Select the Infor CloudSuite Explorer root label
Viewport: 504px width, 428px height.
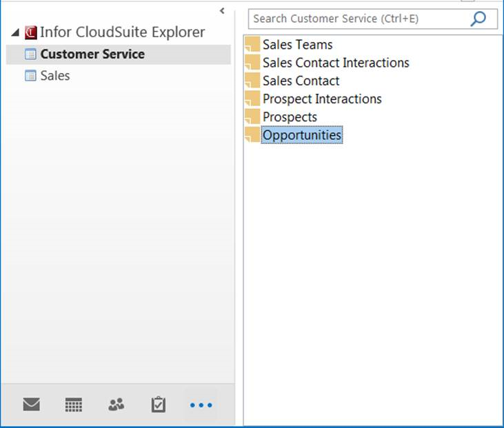(x=123, y=32)
